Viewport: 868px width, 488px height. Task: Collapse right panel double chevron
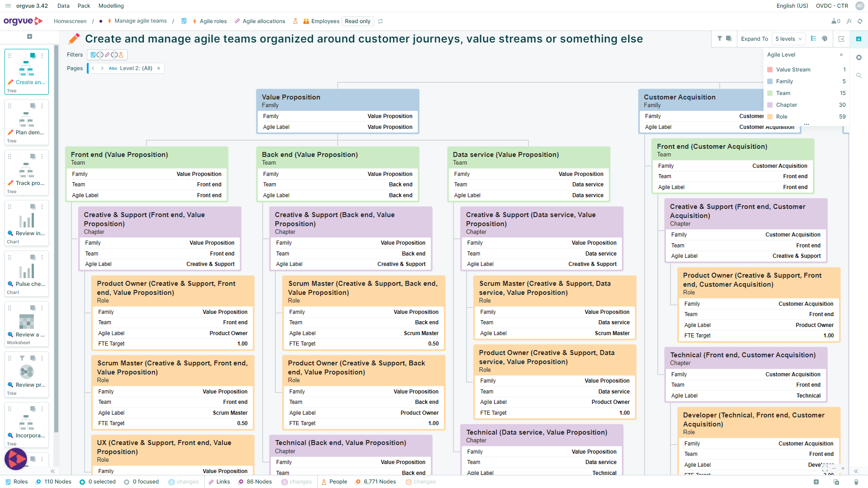click(x=856, y=471)
